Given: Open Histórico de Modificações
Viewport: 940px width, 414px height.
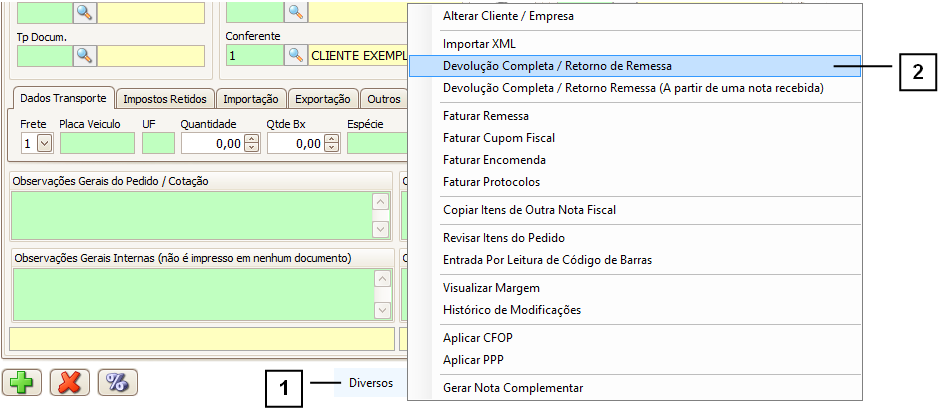Looking at the screenshot, I should [511, 310].
